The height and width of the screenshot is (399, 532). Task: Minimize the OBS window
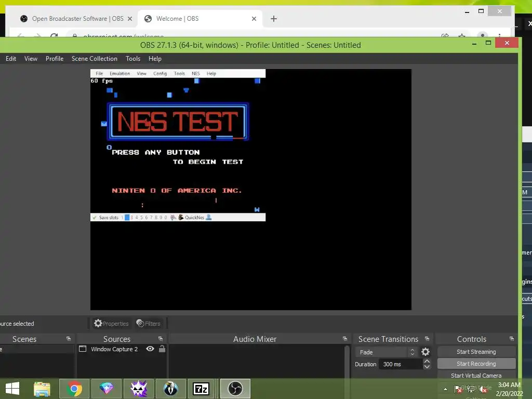point(474,44)
